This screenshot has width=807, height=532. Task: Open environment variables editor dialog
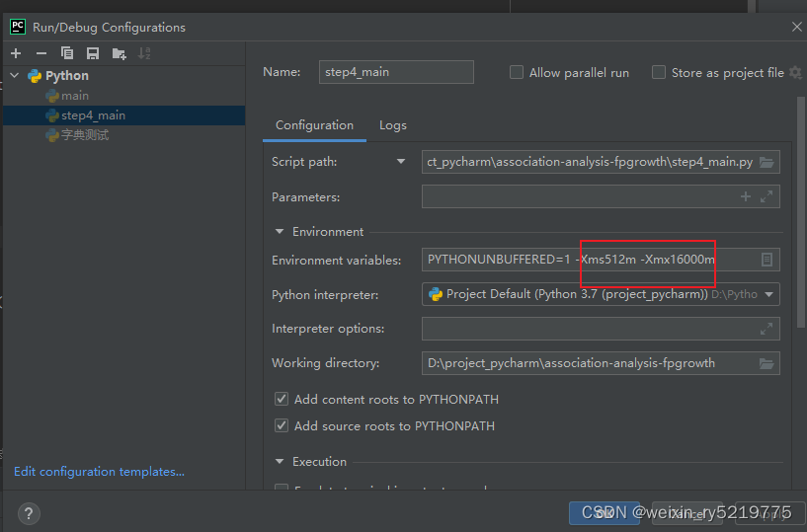tap(767, 260)
